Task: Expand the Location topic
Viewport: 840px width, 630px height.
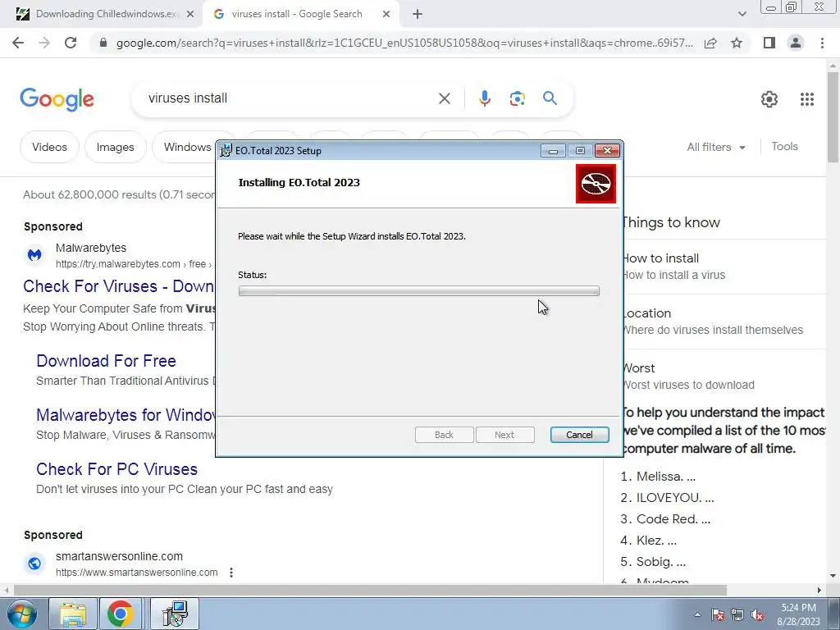Action: point(724,322)
